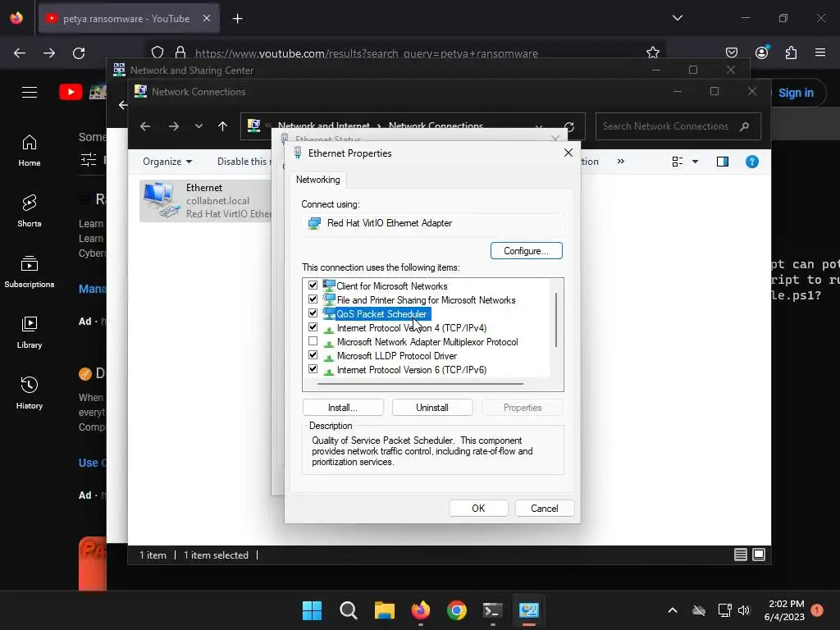Select Microsoft LLDP Protocol Driver item
Image resolution: width=840 pixels, height=630 pixels.
(x=396, y=356)
